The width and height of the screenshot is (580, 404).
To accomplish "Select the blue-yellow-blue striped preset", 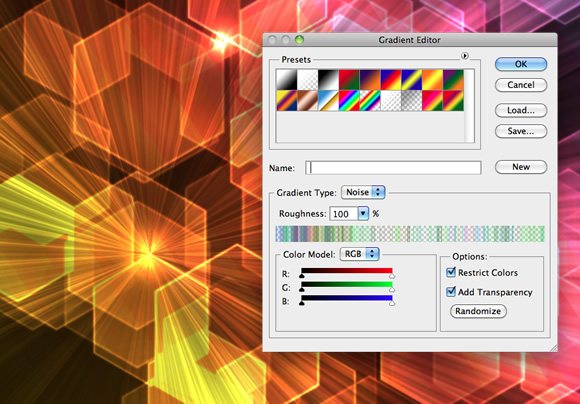I will coord(411,80).
